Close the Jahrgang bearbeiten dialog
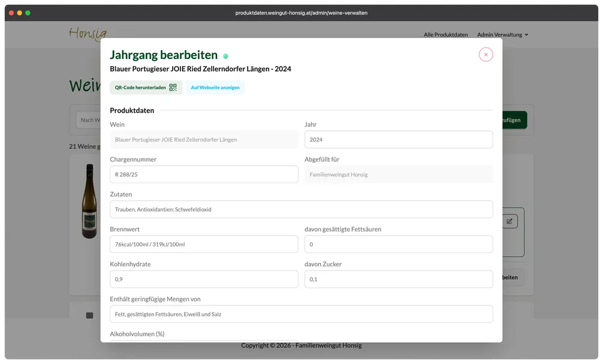 point(485,55)
